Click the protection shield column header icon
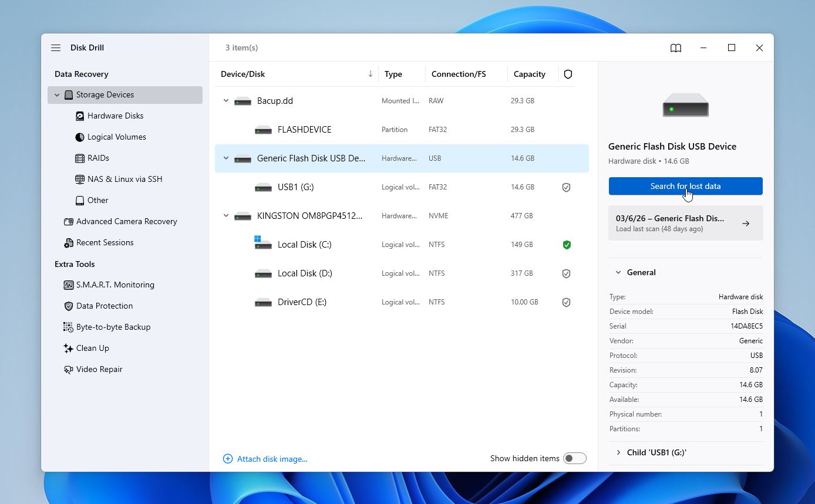This screenshot has height=504, width=815. pos(568,75)
